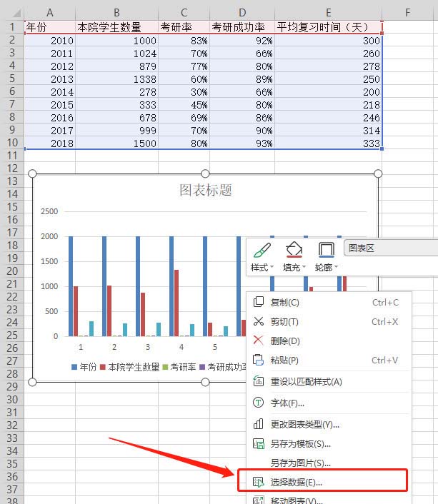Select row 1 header
Screen dimensions: 438x504
[12, 27]
